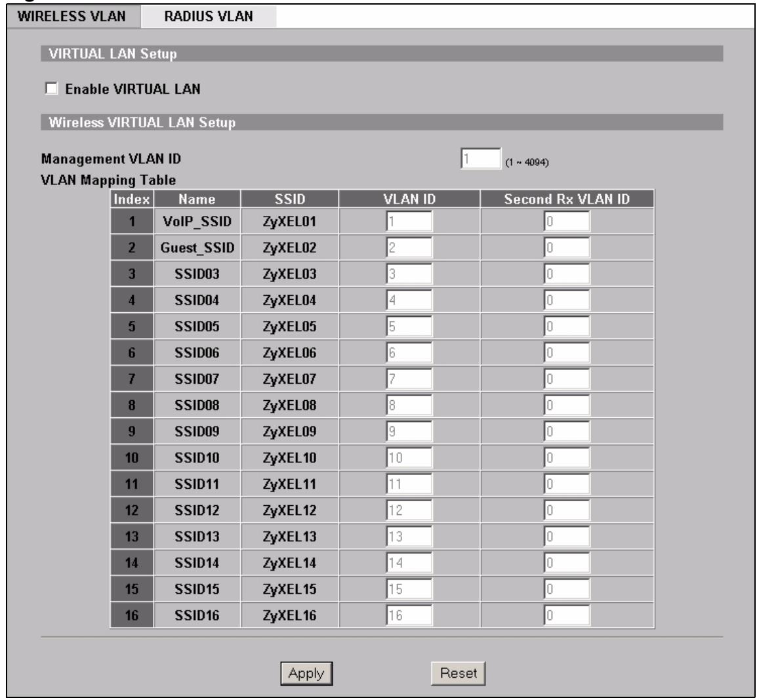Edit VLAN ID field for SSID05
757x700 pixels.
click(409, 326)
